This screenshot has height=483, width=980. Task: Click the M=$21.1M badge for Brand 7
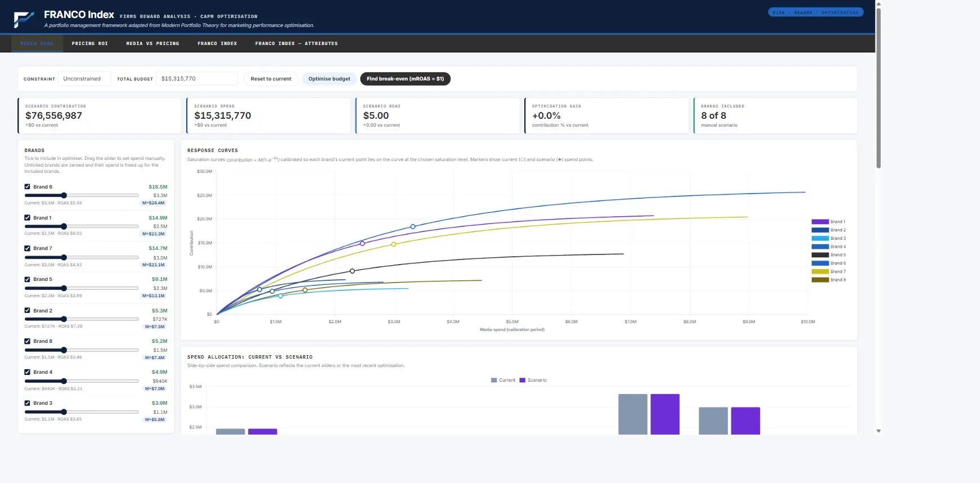pyautogui.click(x=154, y=265)
